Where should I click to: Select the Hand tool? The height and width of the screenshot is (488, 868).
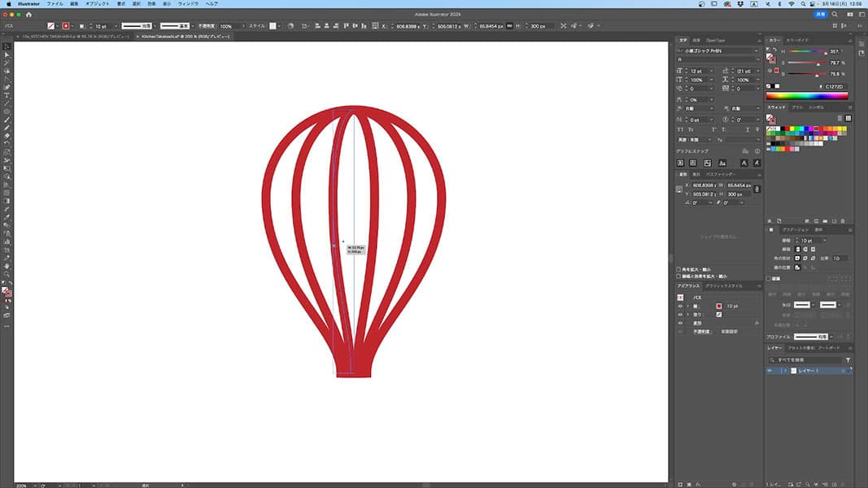click(x=7, y=266)
